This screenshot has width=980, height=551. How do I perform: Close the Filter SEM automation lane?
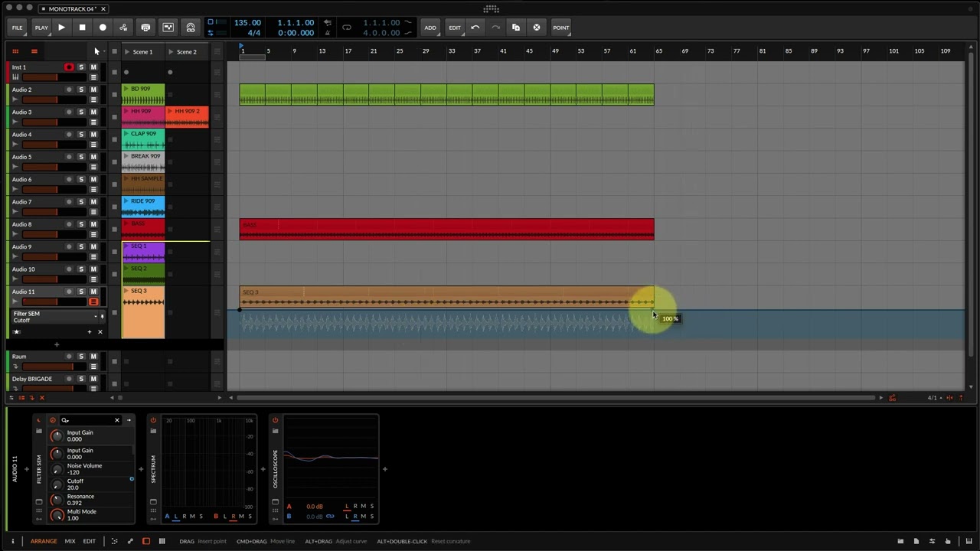[100, 332]
